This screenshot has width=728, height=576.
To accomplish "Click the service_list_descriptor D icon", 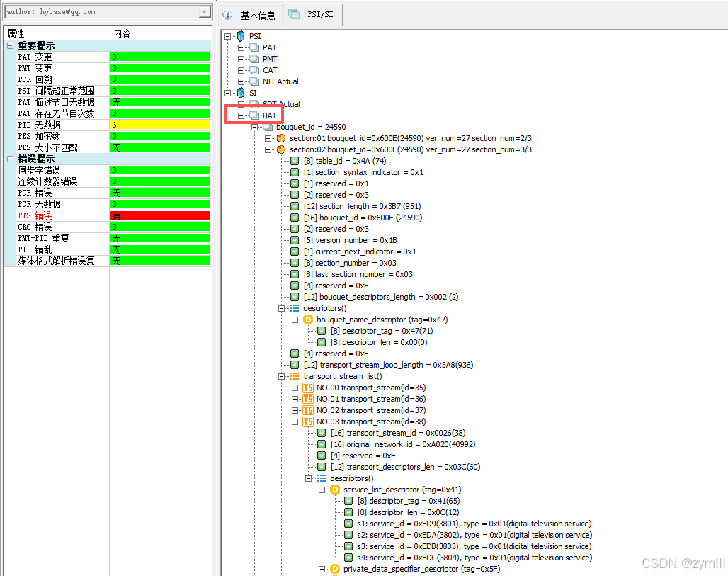I will [x=335, y=490].
